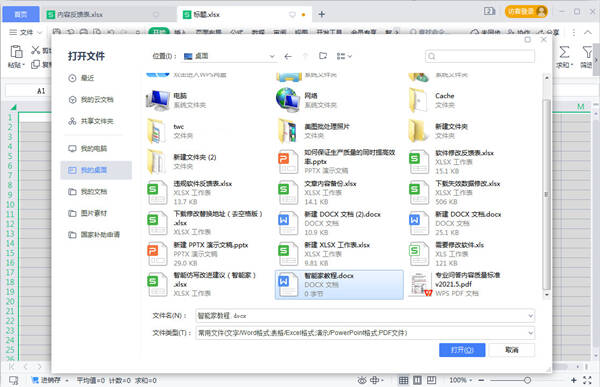Expand the 文件类型 filter dropdown
The image size is (600, 387).
pyautogui.click(x=530, y=333)
